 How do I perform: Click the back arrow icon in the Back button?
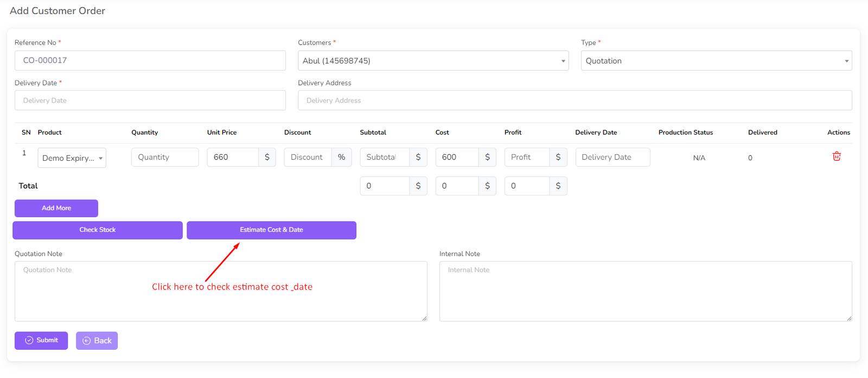point(86,341)
